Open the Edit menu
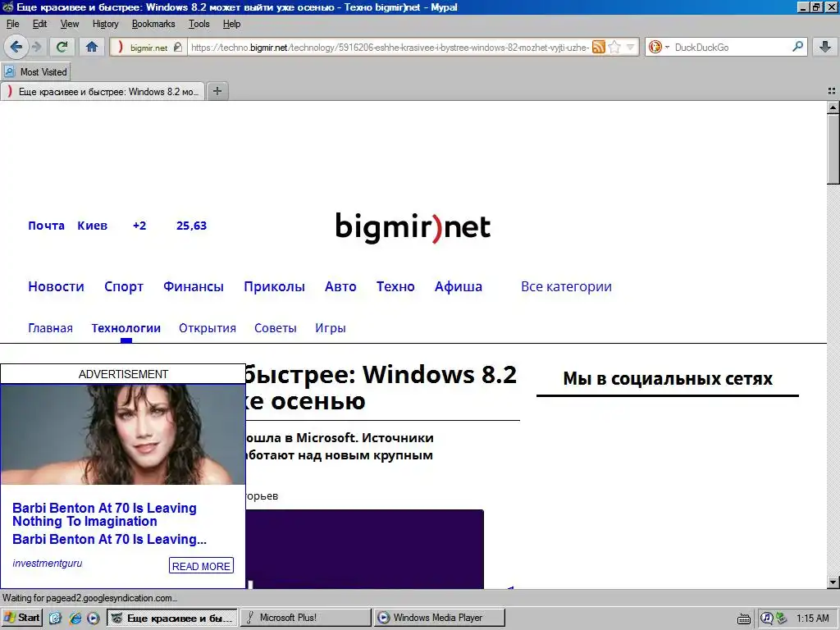 coord(39,24)
